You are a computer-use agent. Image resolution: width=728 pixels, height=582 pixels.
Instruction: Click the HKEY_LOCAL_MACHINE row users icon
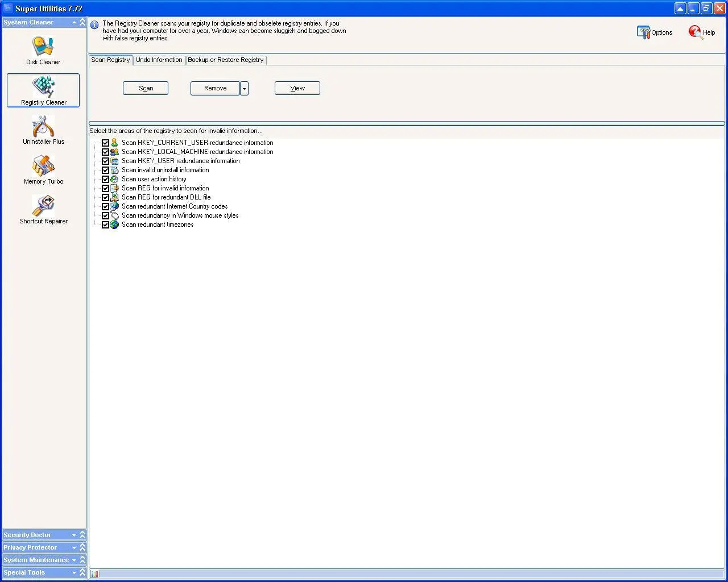pos(114,152)
